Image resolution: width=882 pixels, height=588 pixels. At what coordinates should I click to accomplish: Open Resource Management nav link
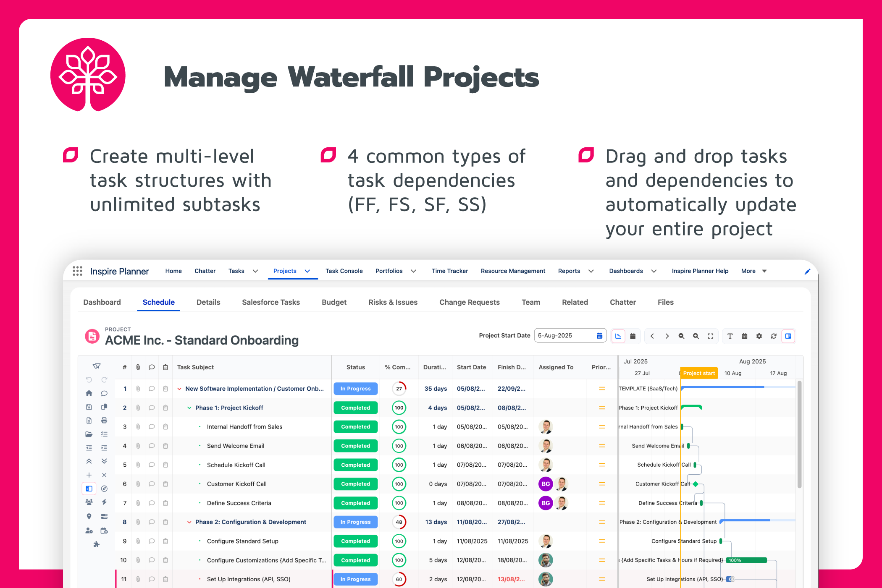pos(513,271)
